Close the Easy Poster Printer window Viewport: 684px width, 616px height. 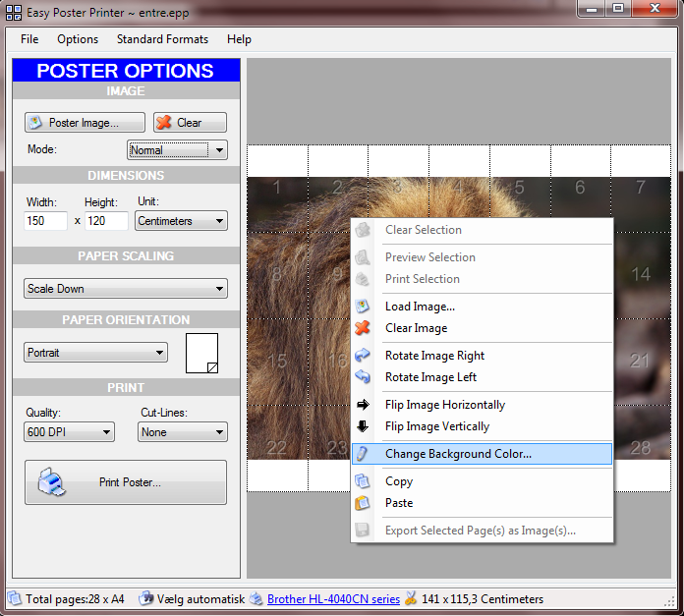tap(655, 8)
